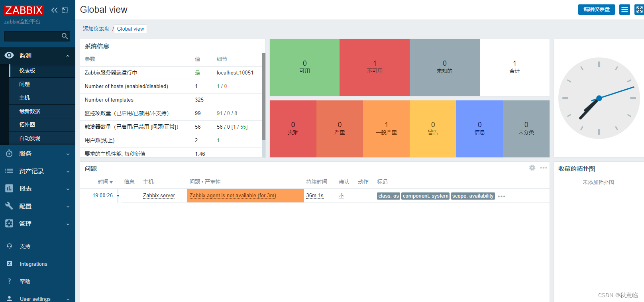Collapse the sidebar with double-arrow icon
This screenshot has height=302, width=644.
tap(54, 10)
